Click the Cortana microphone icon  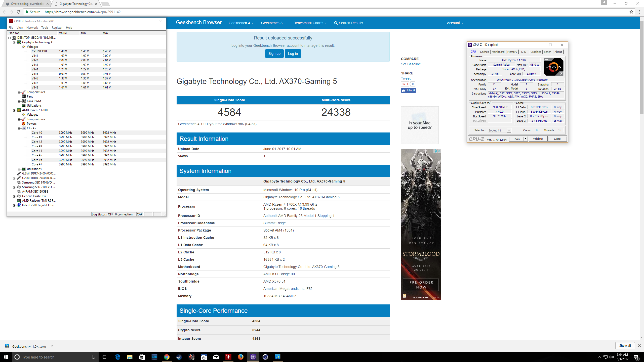pyautogui.click(x=93, y=357)
